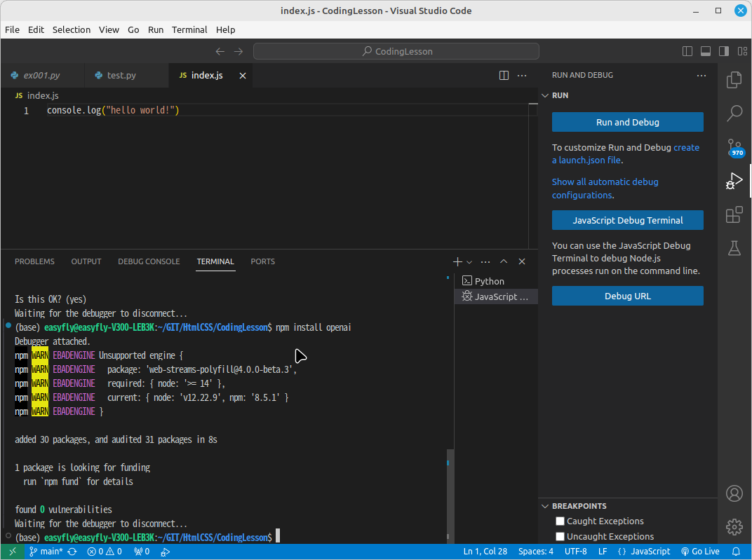Open terminal panel ellipsis menu
The image size is (752, 560).
coord(485,261)
